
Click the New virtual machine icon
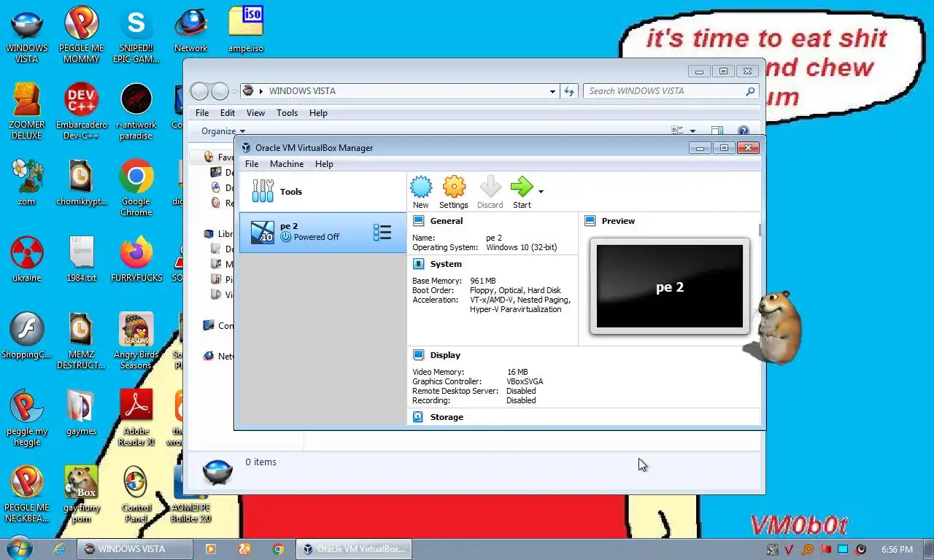pyautogui.click(x=421, y=192)
